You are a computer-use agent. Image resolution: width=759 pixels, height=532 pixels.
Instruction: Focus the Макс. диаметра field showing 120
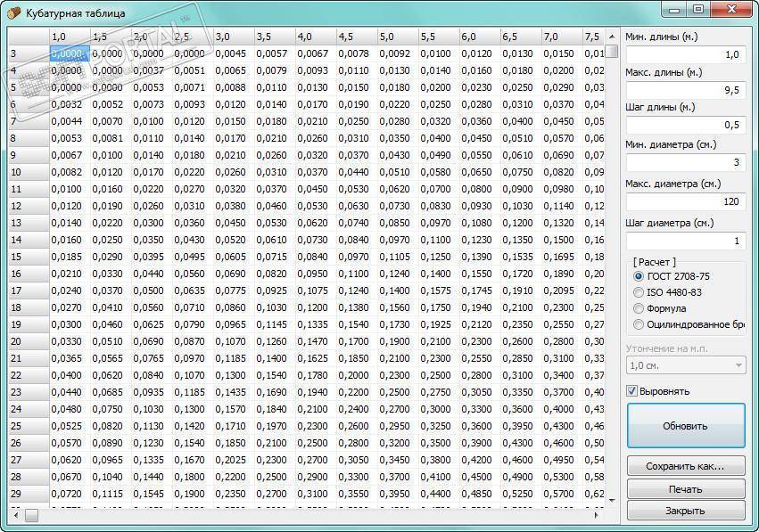[686, 201]
